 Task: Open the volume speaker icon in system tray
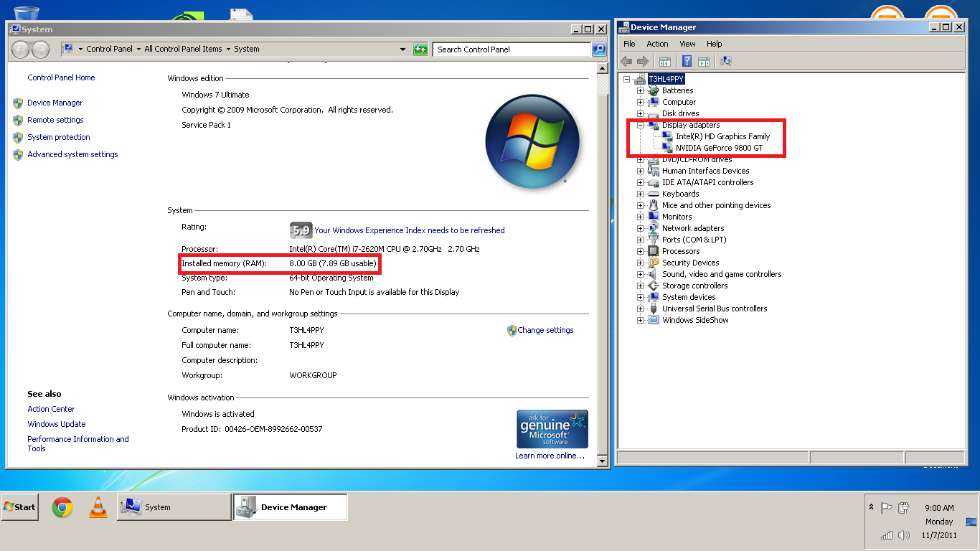(x=904, y=535)
